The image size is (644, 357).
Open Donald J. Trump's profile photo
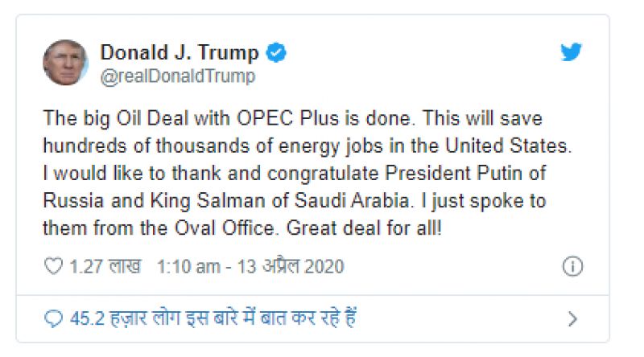tap(66, 63)
